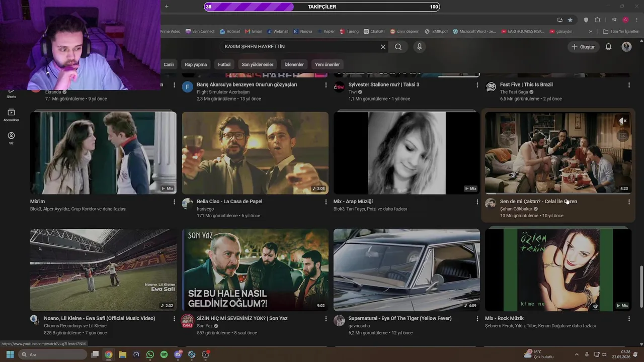Screen dimensions: 644x362
Task: Open Spotify from the Windows taskbar
Action: click(164, 354)
